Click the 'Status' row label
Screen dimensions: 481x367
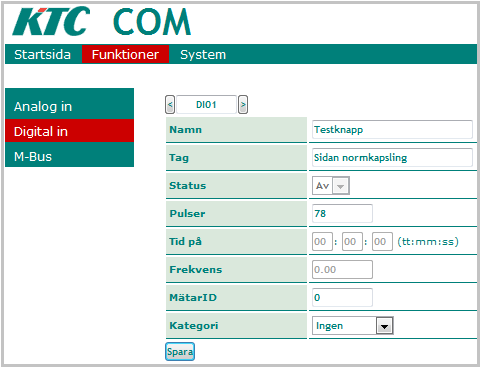[187, 186]
